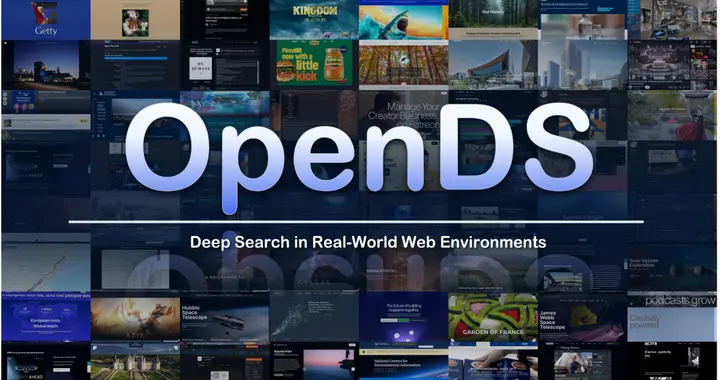
Task: Open the Getty website thumbnail
Action: [x=46, y=20]
